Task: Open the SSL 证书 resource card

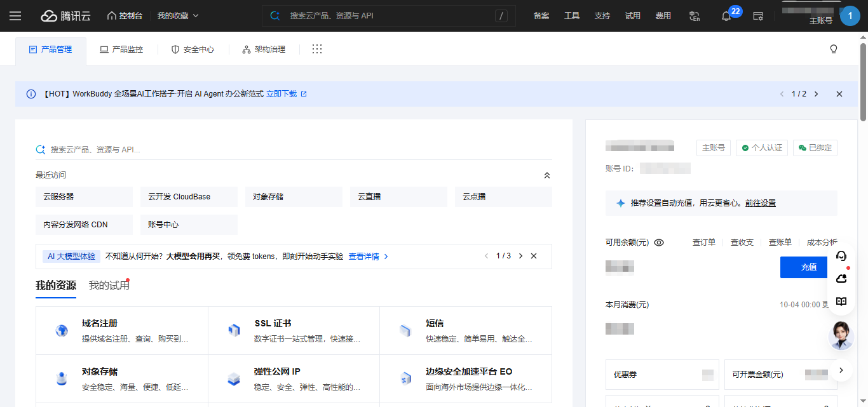Action: tap(294, 331)
